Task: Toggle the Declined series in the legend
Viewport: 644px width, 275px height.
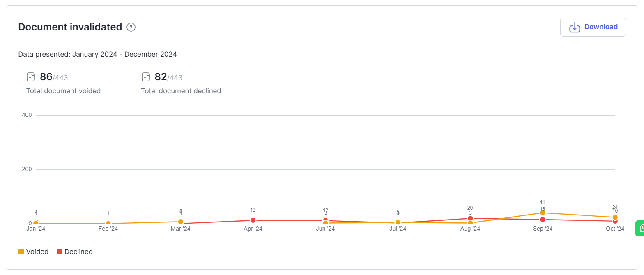Action: pyautogui.click(x=74, y=252)
